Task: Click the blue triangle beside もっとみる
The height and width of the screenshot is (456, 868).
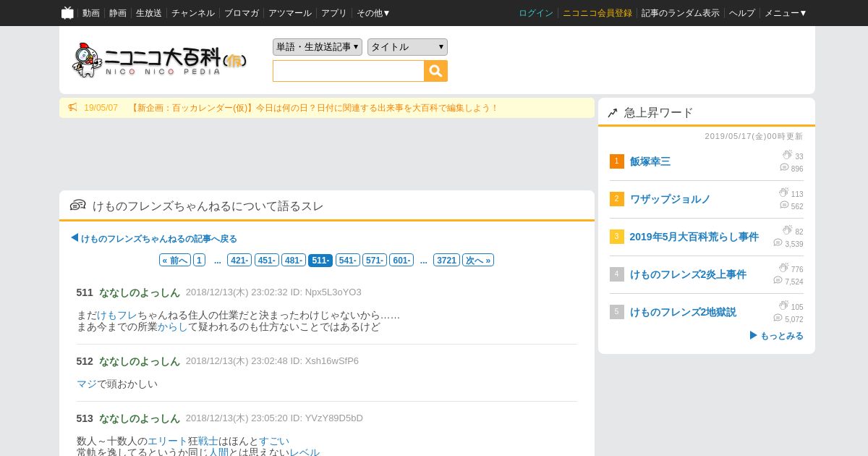Action: [x=754, y=335]
